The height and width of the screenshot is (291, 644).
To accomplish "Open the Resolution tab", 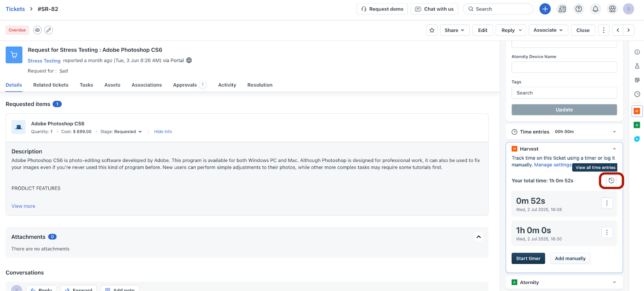I will click(260, 85).
